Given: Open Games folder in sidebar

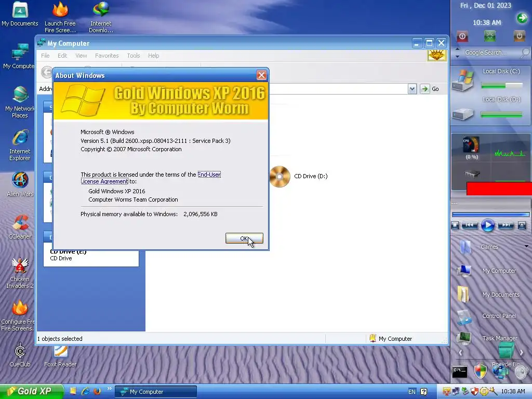Looking at the screenshot, I should click(478, 247).
